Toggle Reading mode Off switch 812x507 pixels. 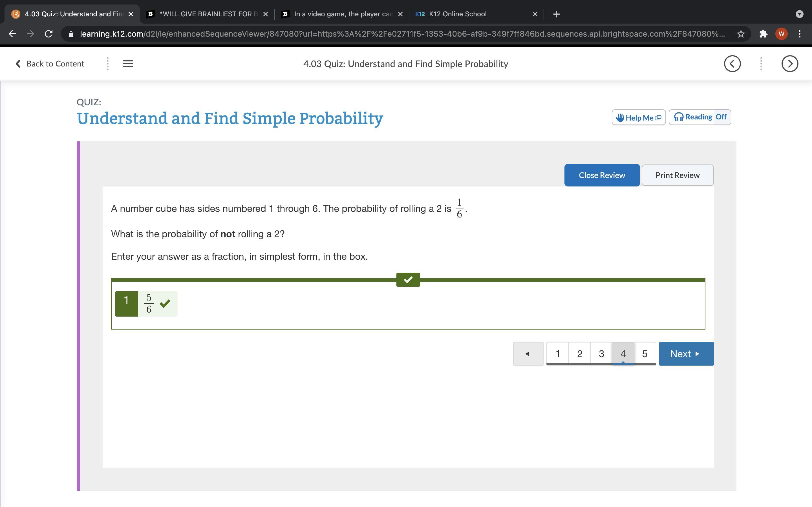tap(721, 117)
